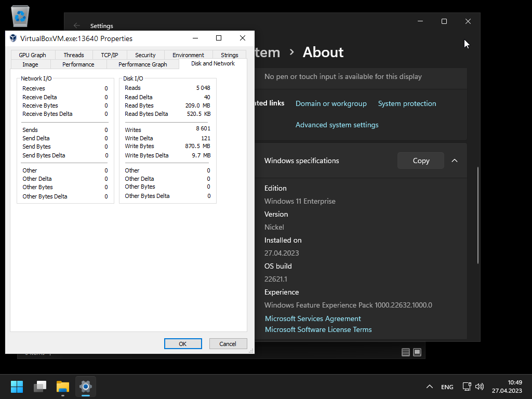The height and width of the screenshot is (399, 532).
Task: Switch to the Image tab
Action: tap(30, 64)
